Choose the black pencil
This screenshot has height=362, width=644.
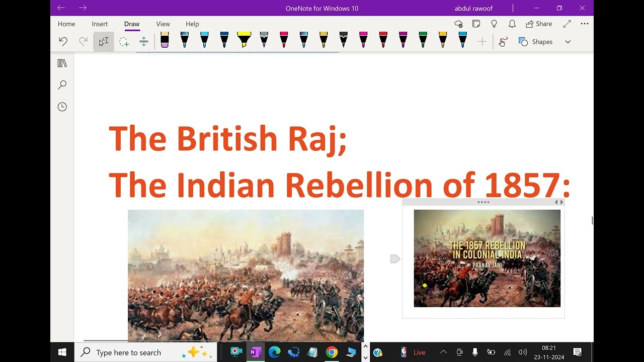(344, 40)
